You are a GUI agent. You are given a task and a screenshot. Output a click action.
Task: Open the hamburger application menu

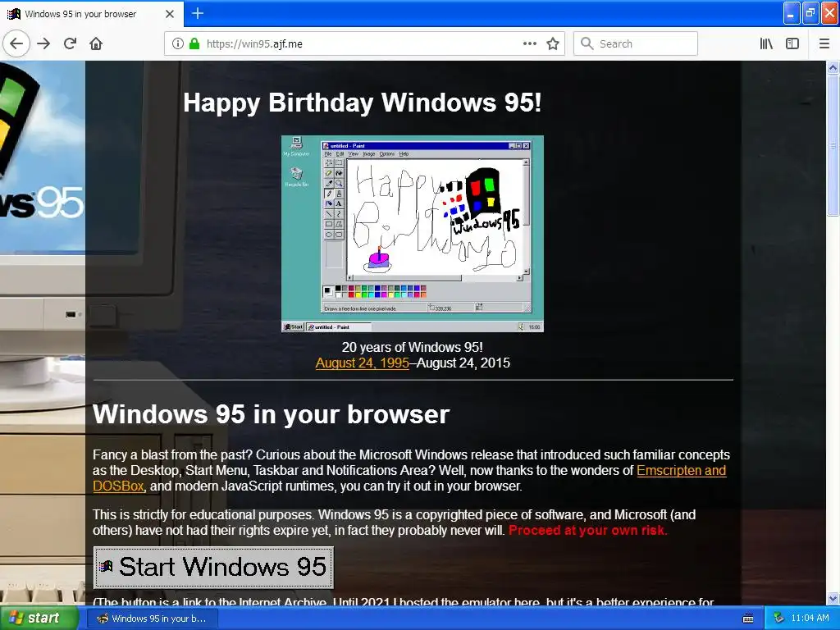coord(824,43)
